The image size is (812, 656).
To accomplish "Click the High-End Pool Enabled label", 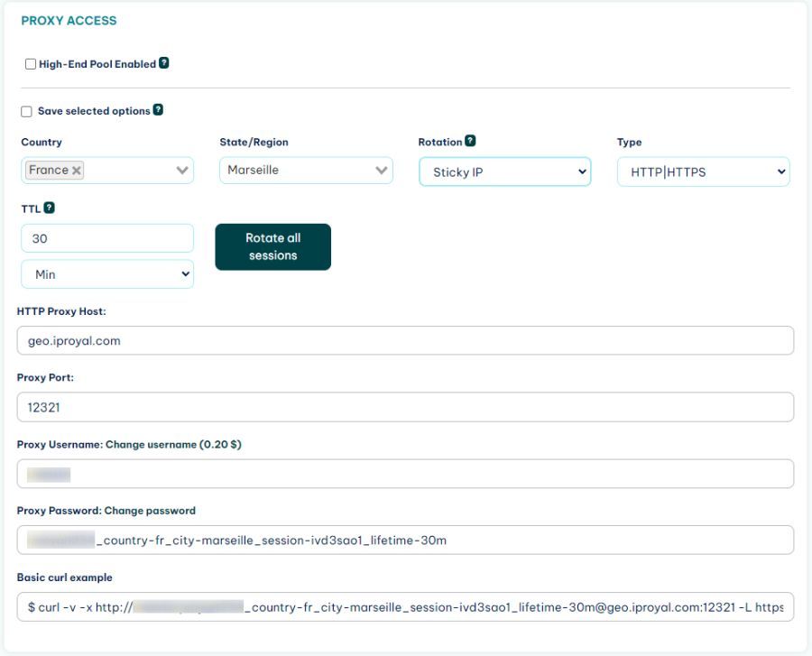I will [97, 64].
